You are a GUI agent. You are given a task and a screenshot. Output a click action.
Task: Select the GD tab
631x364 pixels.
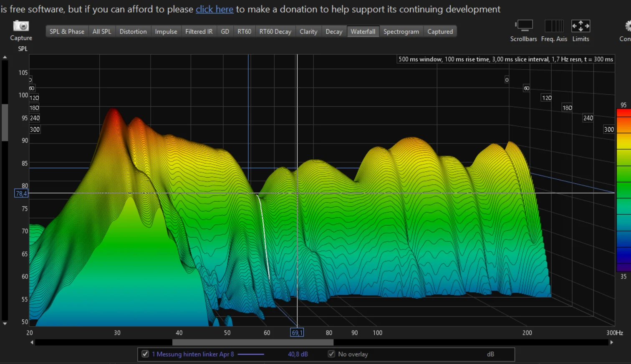point(225,31)
